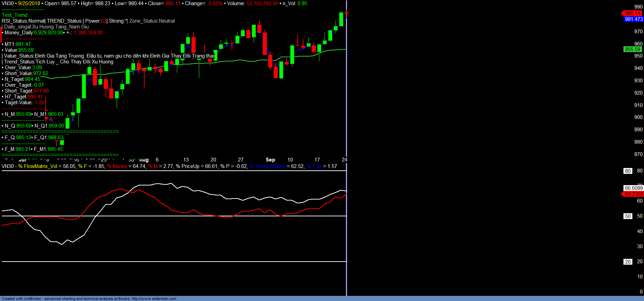This screenshot has width=644, height=301.
Task: Select date 13 on the time axis
Action: click(x=186, y=160)
